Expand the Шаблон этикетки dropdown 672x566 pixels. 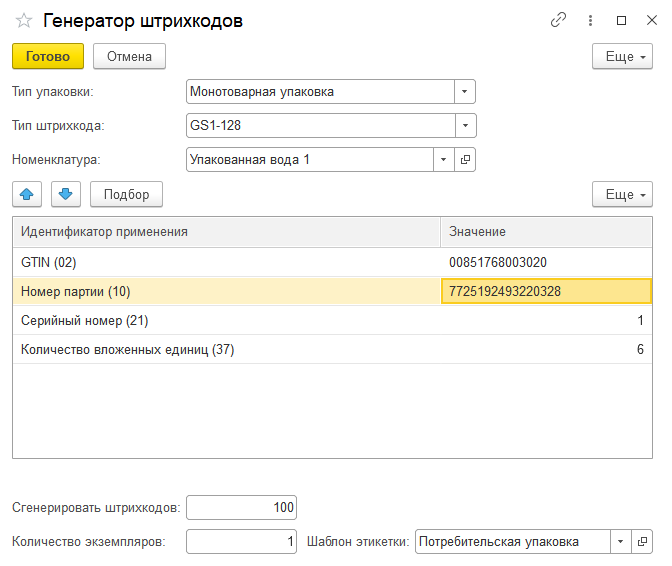click(x=622, y=542)
